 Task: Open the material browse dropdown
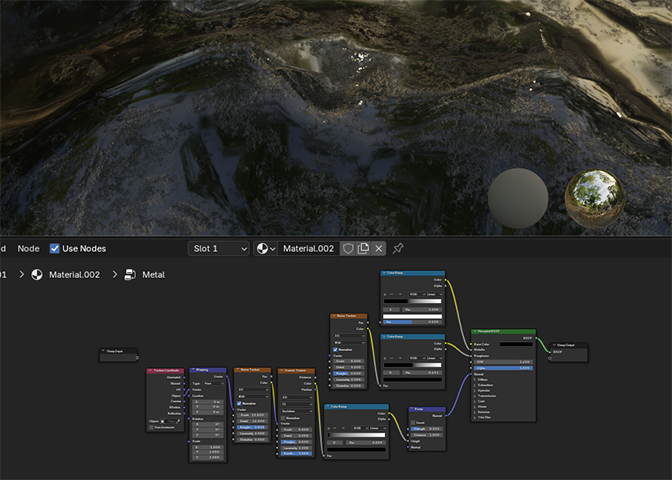pyautogui.click(x=266, y=248)
